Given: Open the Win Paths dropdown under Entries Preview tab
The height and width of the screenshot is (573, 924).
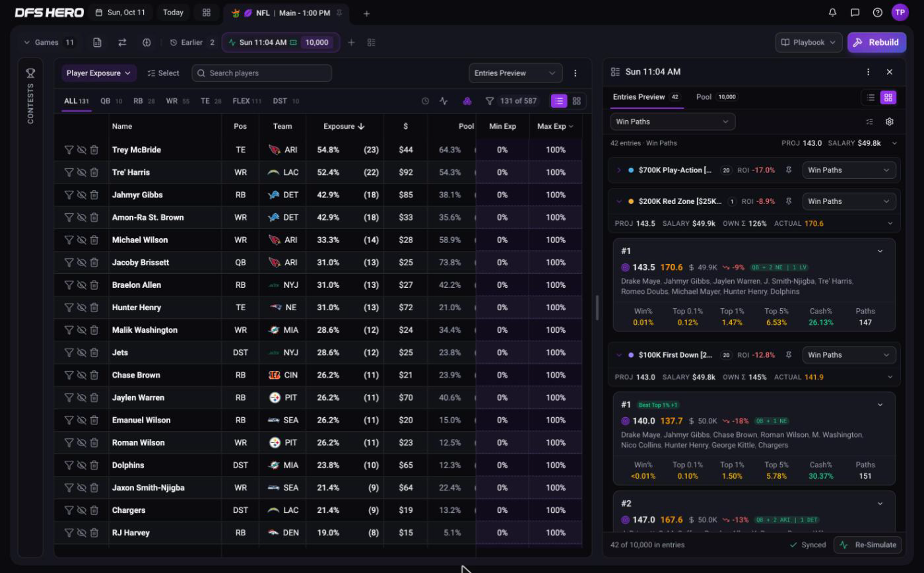Looking at the screenshot, I should coord(673,121).
